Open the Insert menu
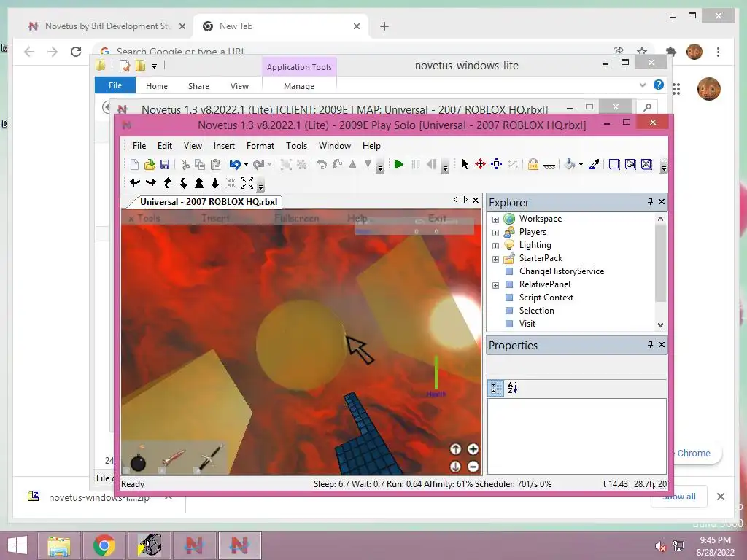The height and width of the screenshot is (560, 747). coord(224,146)
